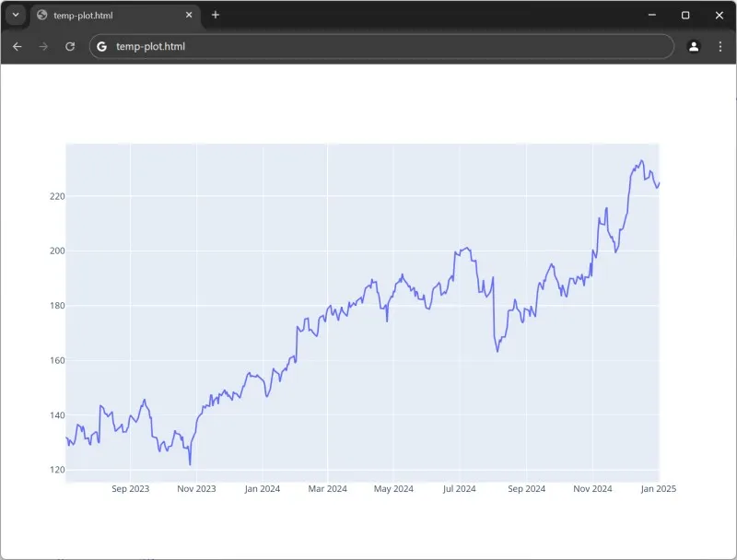Click the browser back arrow

18,46
